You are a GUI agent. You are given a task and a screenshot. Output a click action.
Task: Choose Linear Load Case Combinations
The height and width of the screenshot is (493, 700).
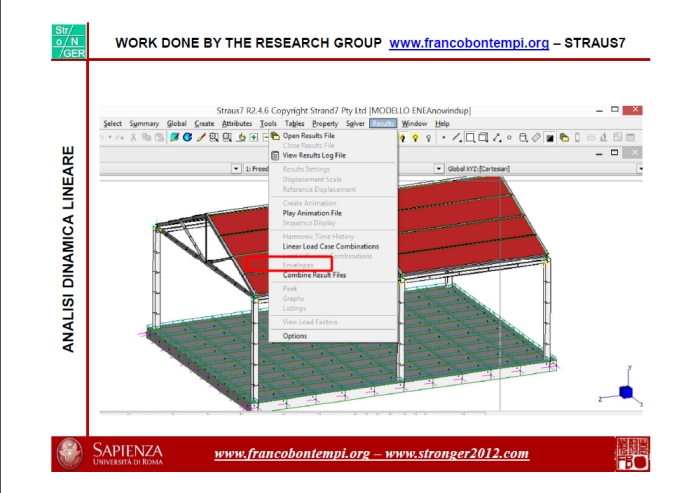click(x=330, y=246)
